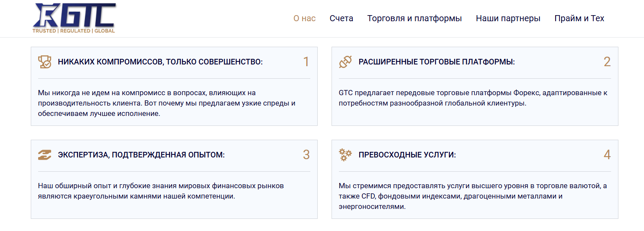Click the paragraph about узкие спреды

167,103
